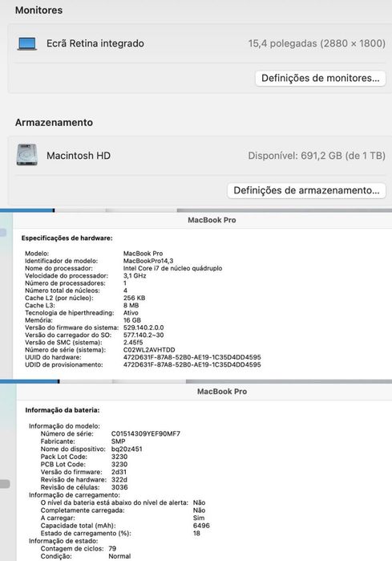Open Definições de monitores button

(320, 78)
